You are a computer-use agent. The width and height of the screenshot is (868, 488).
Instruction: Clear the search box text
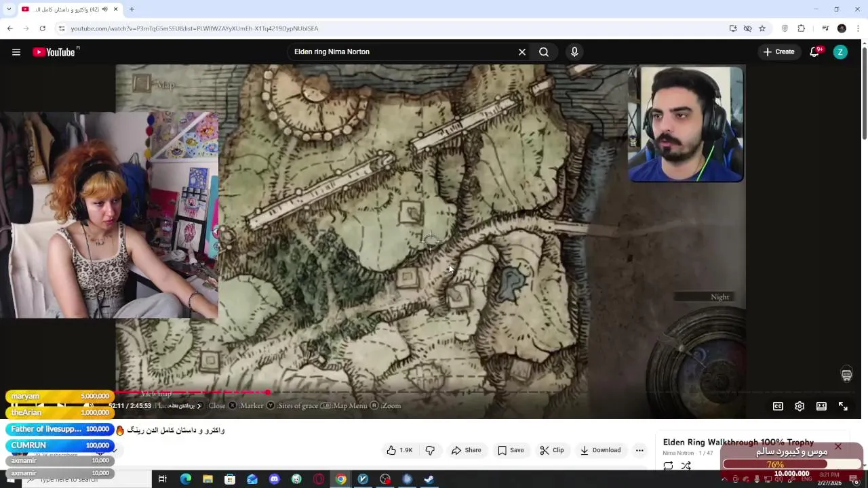tap(522, 52)
